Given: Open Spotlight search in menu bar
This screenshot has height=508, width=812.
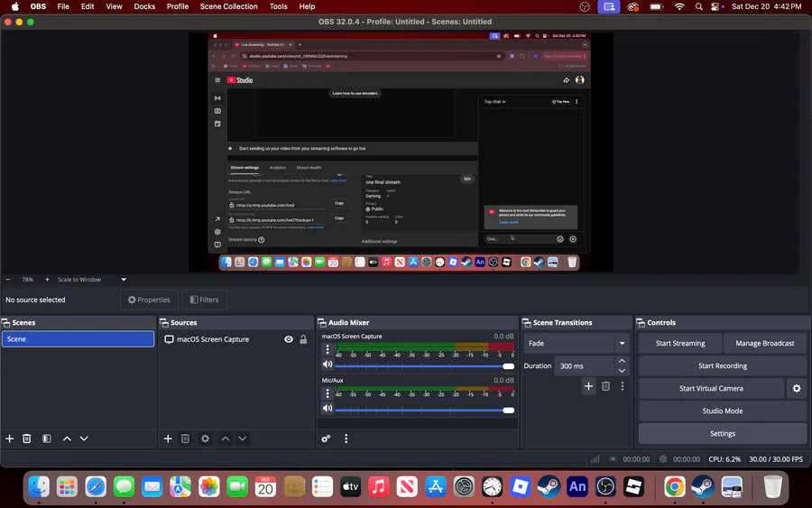Looking at the screenshot, I should click(698, 6).
